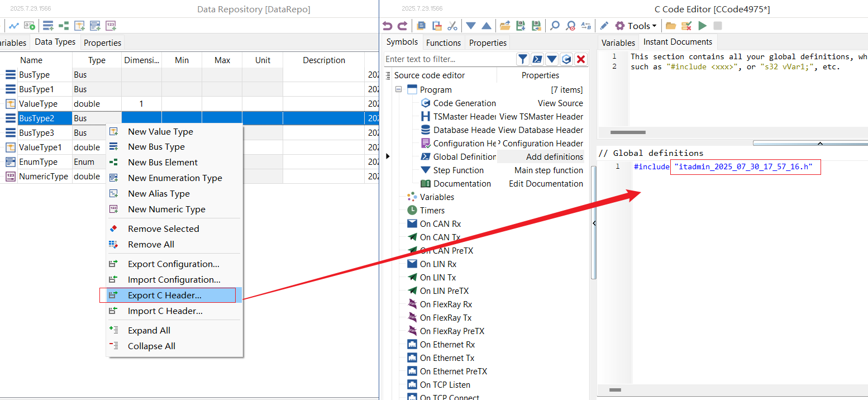Collapse the Program tree node
Screen dimensions: 868x400
tap(399, 89)
